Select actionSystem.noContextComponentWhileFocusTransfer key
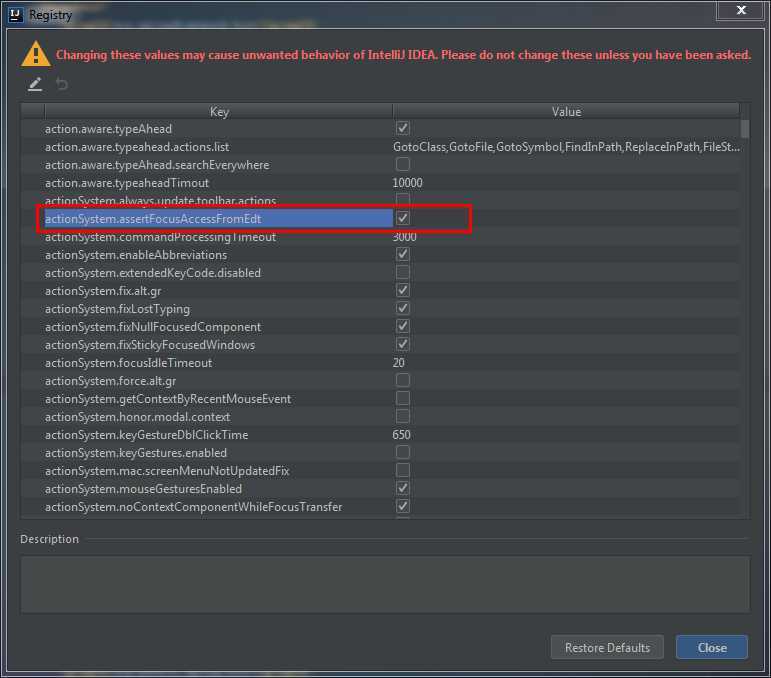The width and height of the screenshot is (771, 678). pyautogui.click(x=194, y=507)
